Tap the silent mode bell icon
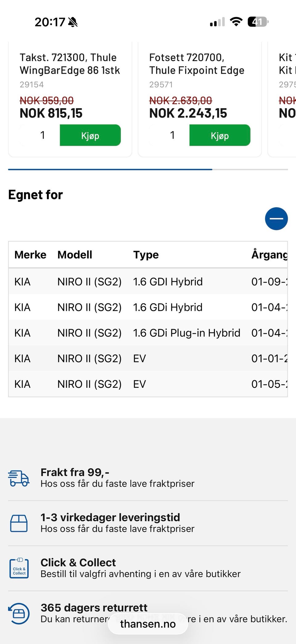296x644 pixels. (73, 22)
